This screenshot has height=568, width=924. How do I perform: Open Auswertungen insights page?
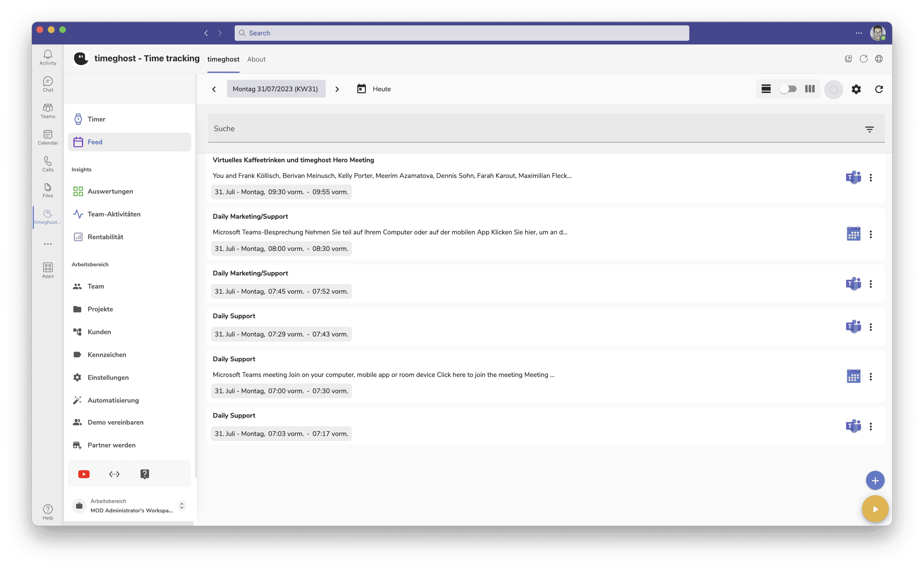tap(129, 191)
